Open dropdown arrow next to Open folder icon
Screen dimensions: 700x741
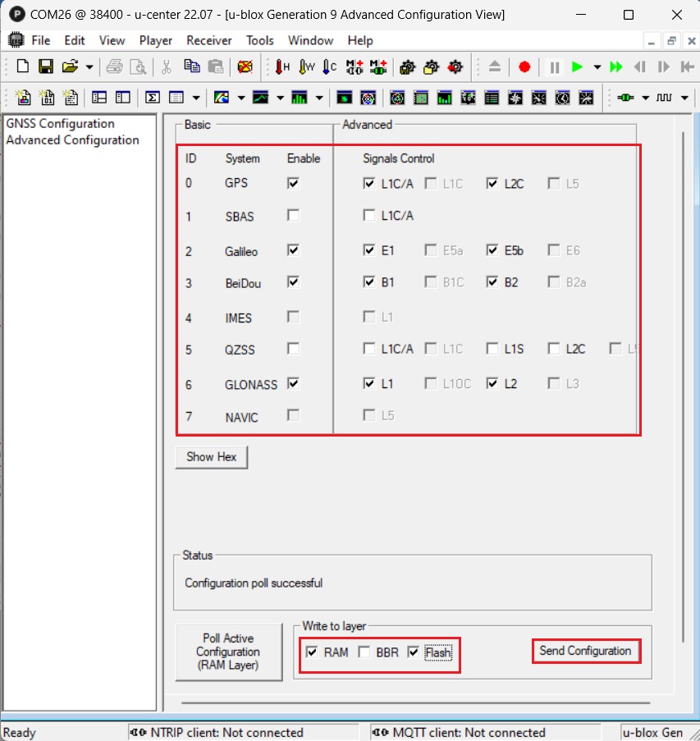[x=89, y=67]
